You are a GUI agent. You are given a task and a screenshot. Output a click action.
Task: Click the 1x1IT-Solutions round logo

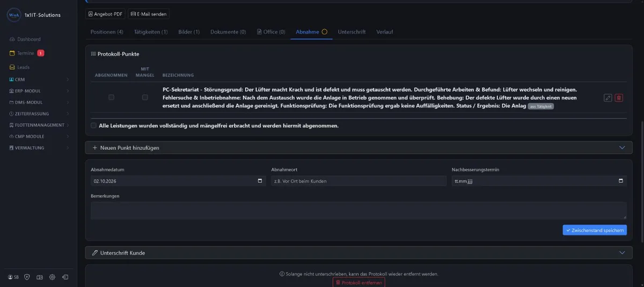coord(13,15)
